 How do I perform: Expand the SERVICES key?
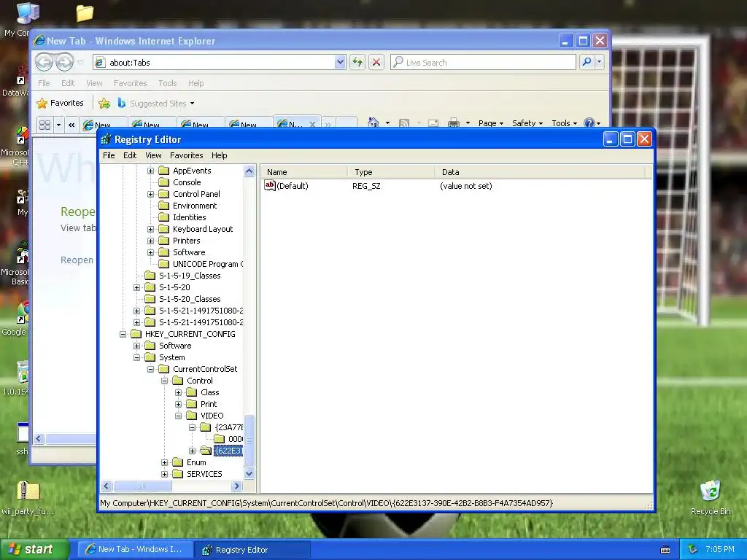click(x=164, y=474)
